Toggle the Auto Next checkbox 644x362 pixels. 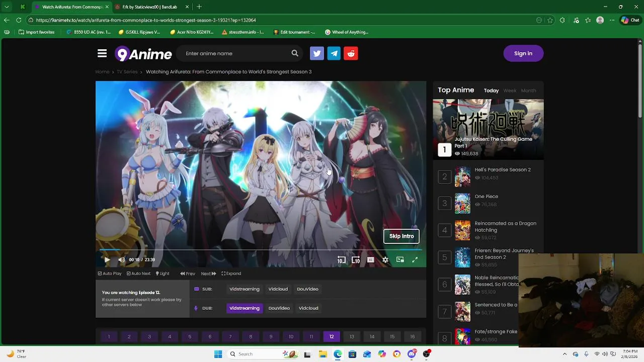pyautogui.click(x=138, y=274)
